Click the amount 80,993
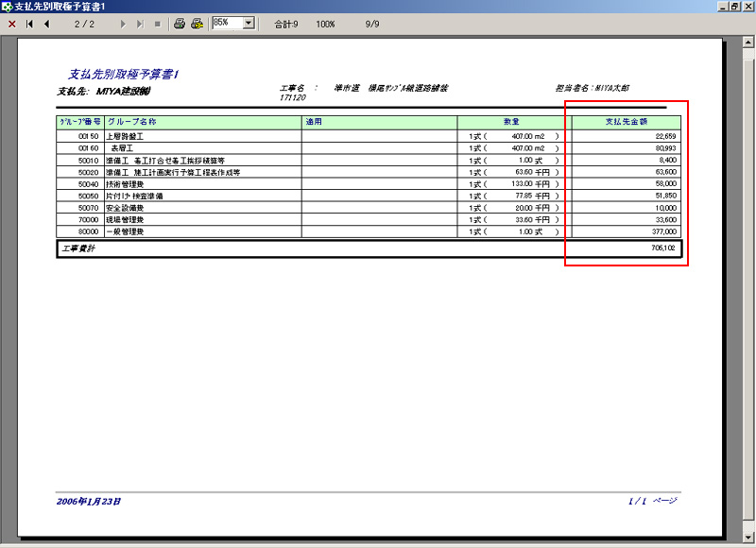The width and height of the screenshot is (756, 548). click(666, 148)
